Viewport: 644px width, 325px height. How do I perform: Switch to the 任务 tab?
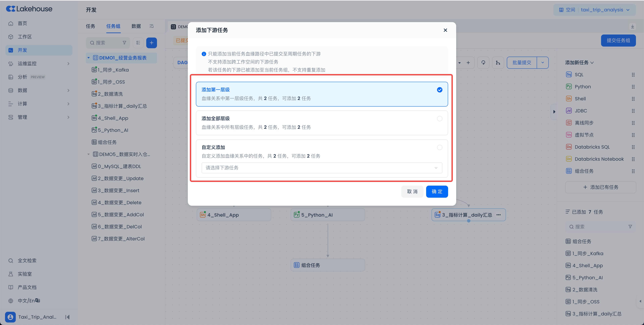[90, 26]
